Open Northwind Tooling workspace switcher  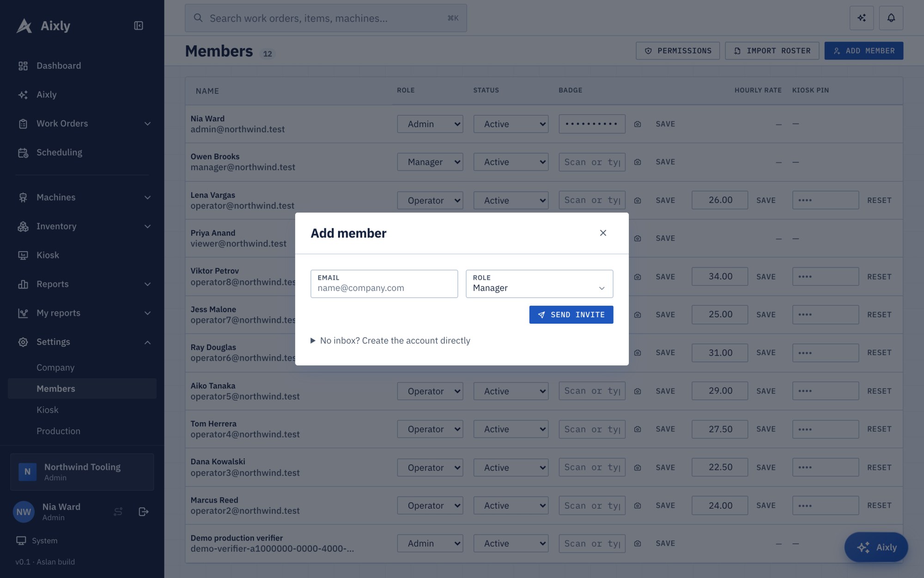click(x=82, y=472)
